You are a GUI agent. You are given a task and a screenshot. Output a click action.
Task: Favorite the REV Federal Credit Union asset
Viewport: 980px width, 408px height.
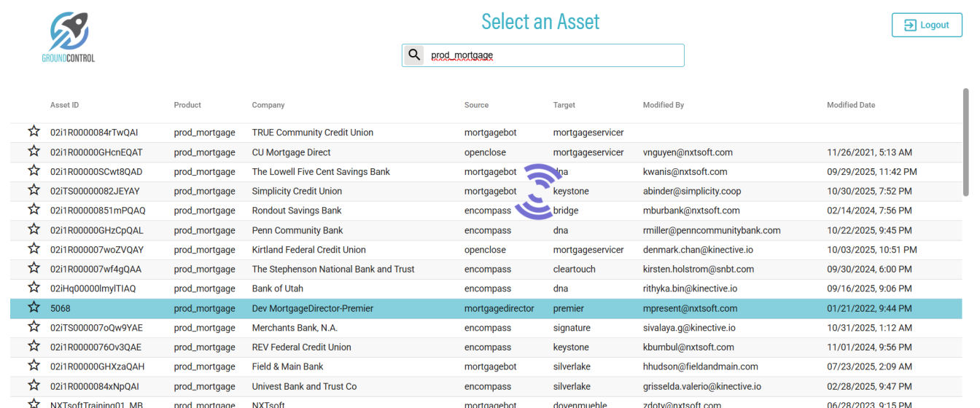point(34,347)
